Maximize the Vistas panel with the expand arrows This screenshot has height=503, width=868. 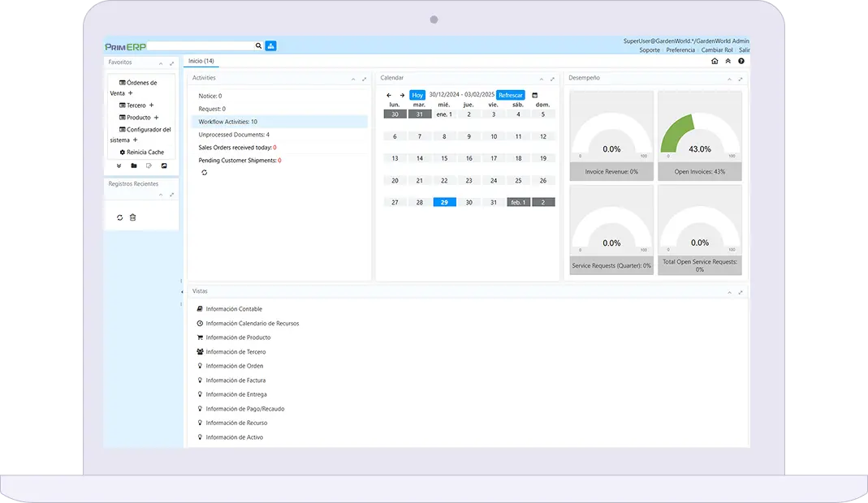tap(741, 292)
